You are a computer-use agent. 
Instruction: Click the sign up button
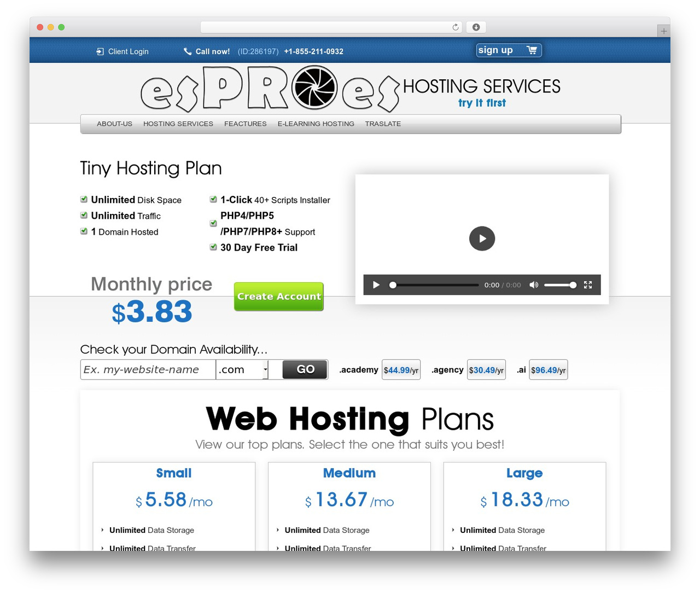(509, 50)
